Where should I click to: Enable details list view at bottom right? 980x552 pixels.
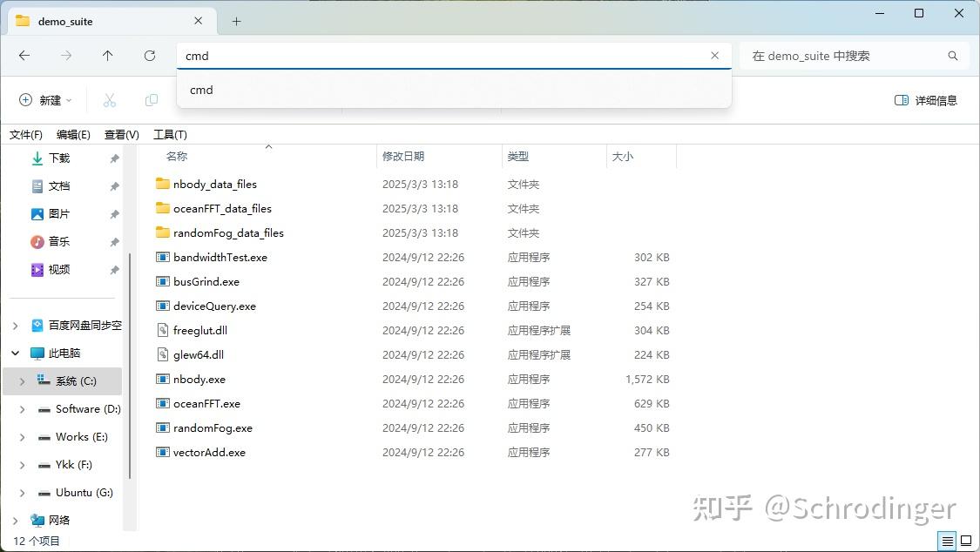[946, 541]
